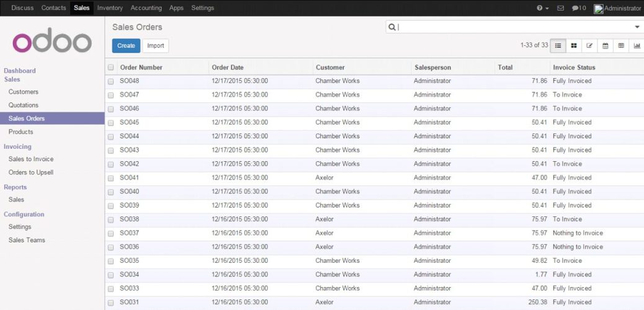This screenshot has width=644, height=310.
Task: Open order number SO039
Action: pyautogui.click(x=130, y=205)
